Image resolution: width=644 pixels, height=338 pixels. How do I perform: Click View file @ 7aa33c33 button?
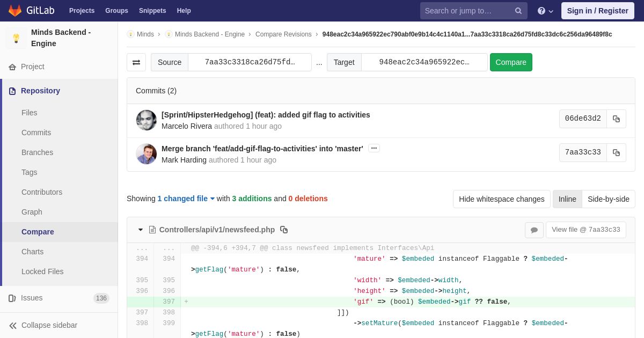586,230
